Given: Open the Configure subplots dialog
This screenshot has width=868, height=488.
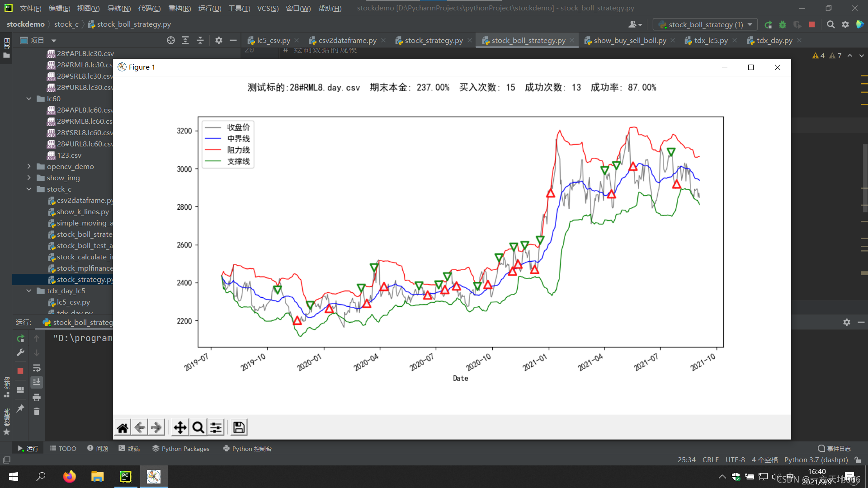Looking at the screenshot, I should point(216,427).
